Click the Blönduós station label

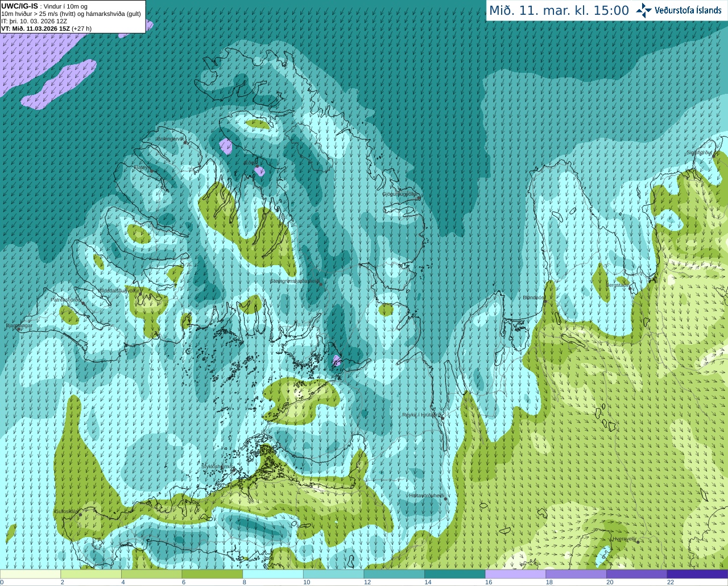click(534, 298)
